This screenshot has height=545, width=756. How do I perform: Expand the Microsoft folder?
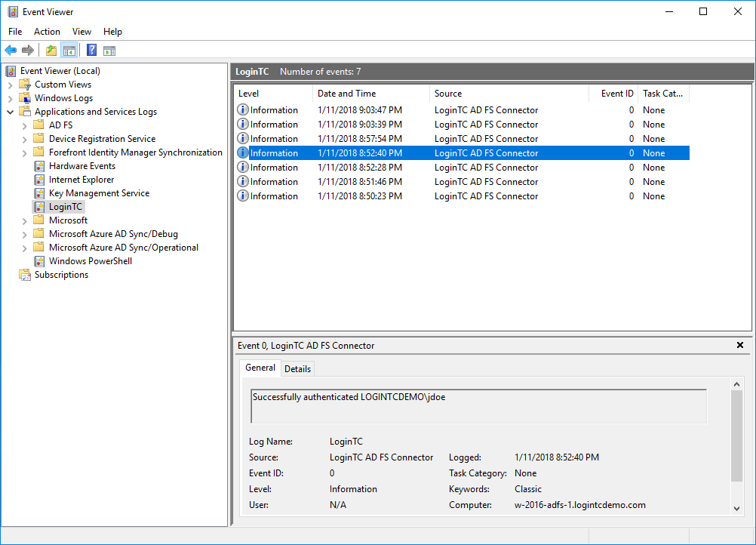click(x=25, y=220)
